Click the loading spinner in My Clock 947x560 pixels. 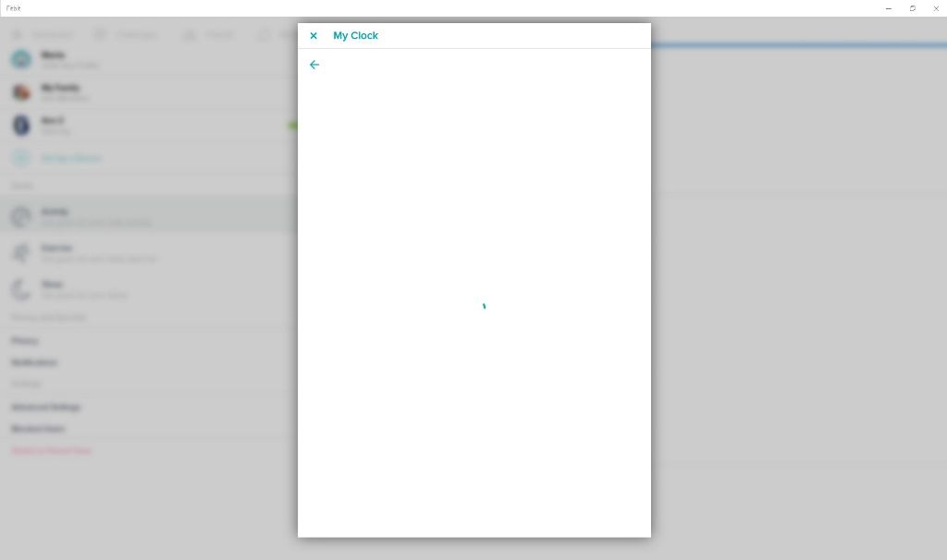pos(484,307)
